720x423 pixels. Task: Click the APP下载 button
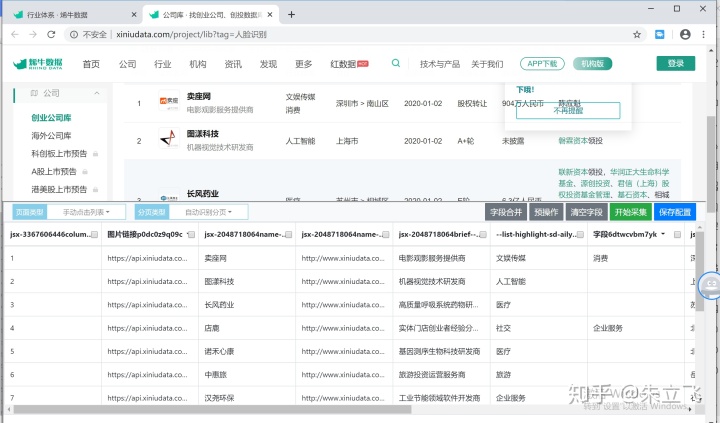(542, 64)
